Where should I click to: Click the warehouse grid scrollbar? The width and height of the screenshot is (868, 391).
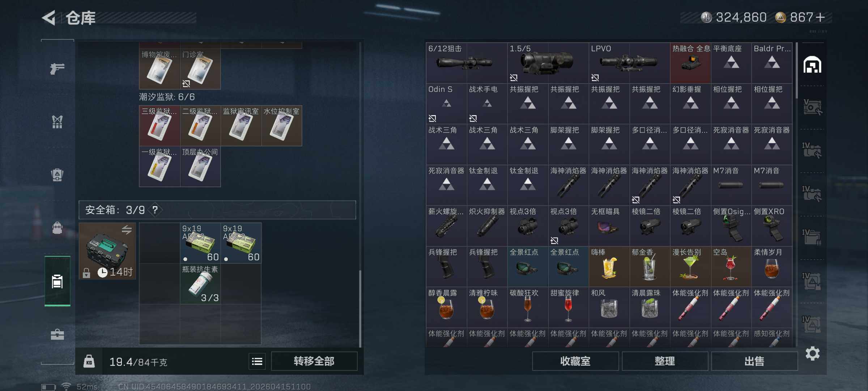coord(796,71)
